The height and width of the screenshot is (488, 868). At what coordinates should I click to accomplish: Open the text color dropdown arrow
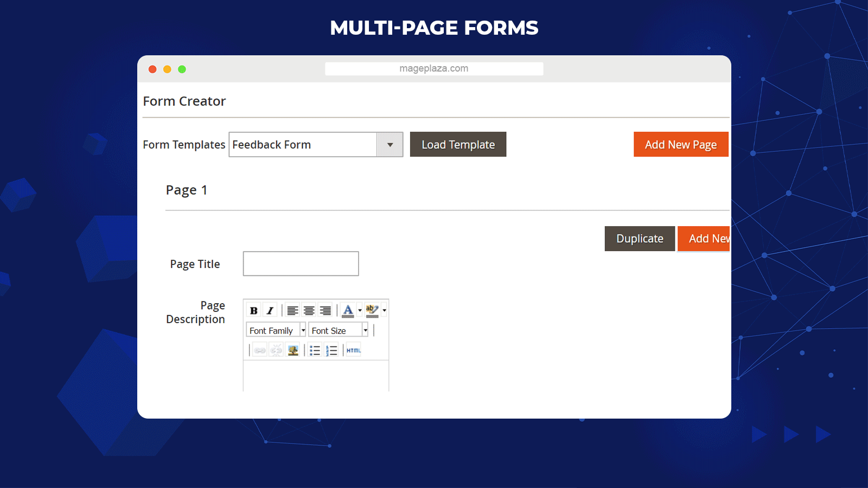[x=360, y=311]
